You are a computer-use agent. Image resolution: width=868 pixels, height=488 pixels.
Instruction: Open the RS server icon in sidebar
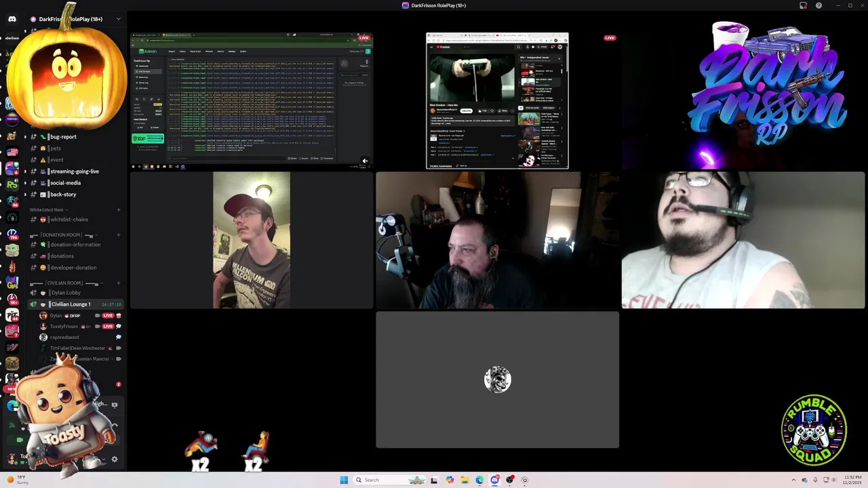[12, 184]
